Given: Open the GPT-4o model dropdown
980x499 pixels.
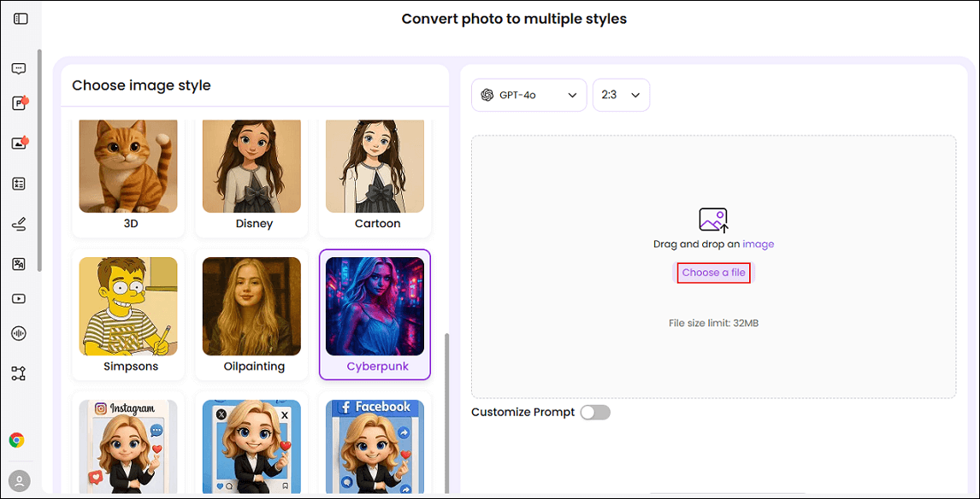Looking at the screenshot, I should pyautogui.click(x=528, y=95).
